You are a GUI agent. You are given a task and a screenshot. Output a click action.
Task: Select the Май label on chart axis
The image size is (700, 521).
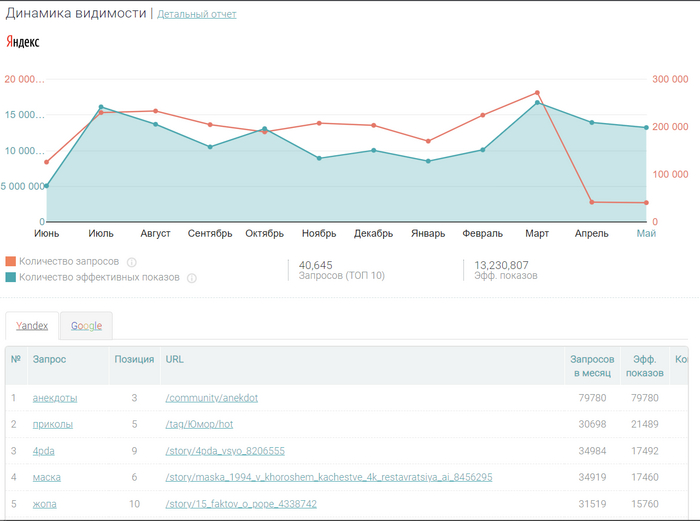click(646, 234)
